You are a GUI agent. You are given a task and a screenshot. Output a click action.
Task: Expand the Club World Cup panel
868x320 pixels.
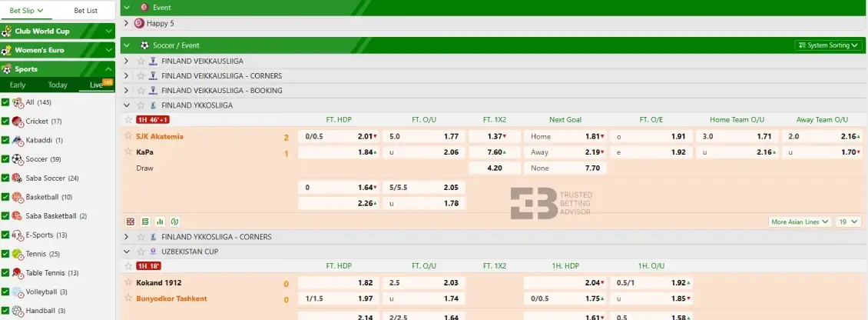pos(108,31)
